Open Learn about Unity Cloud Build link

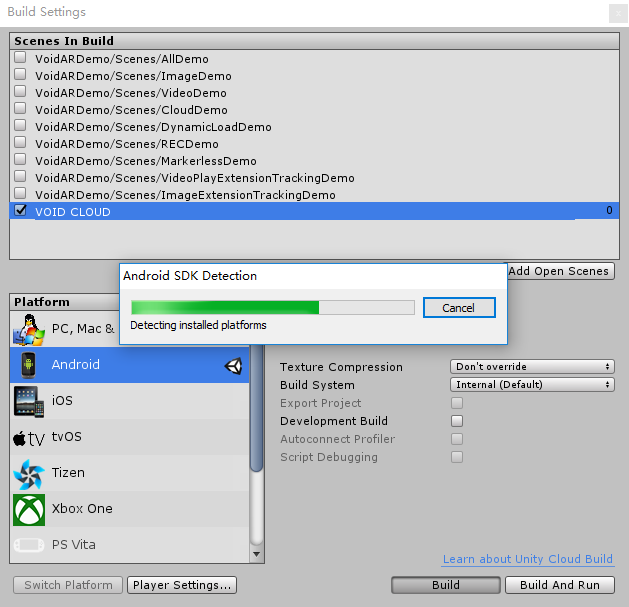(528, 559)
